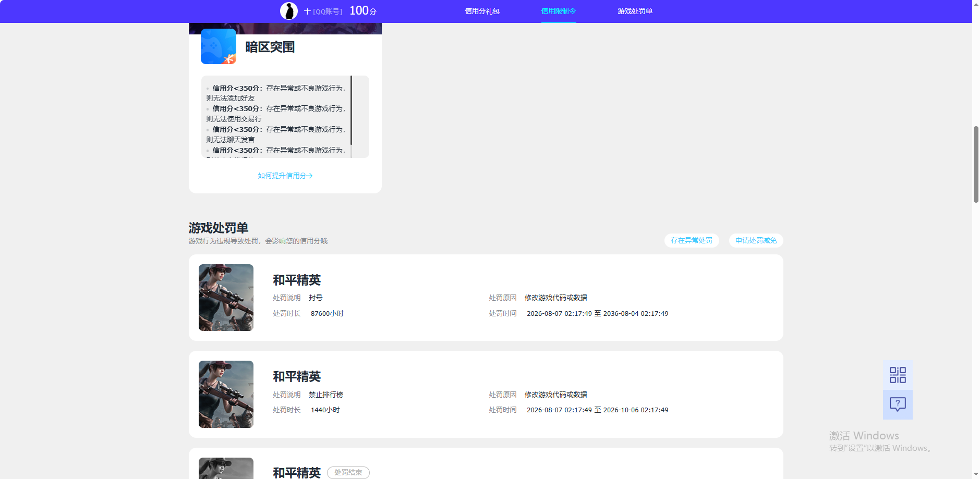Click the date range ending 2036-08-04
980x479 pixels.
(x=597, y=313)
